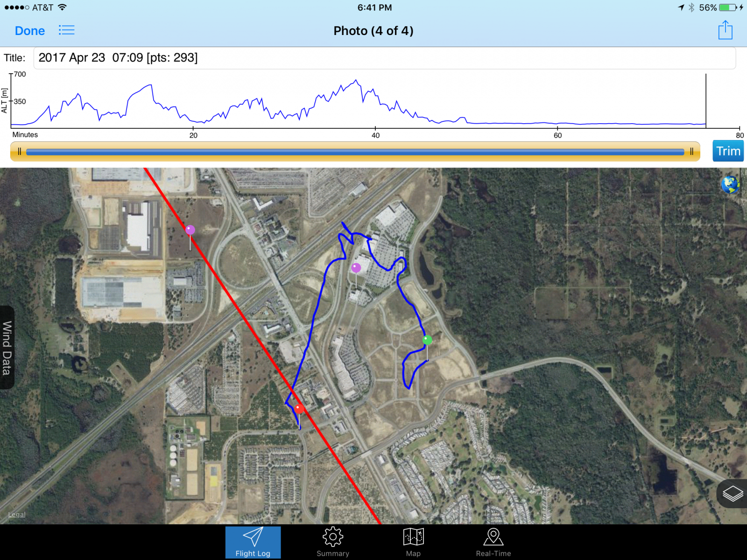Open the Real-Time tab
747x560 pixels.
[493, 542]
